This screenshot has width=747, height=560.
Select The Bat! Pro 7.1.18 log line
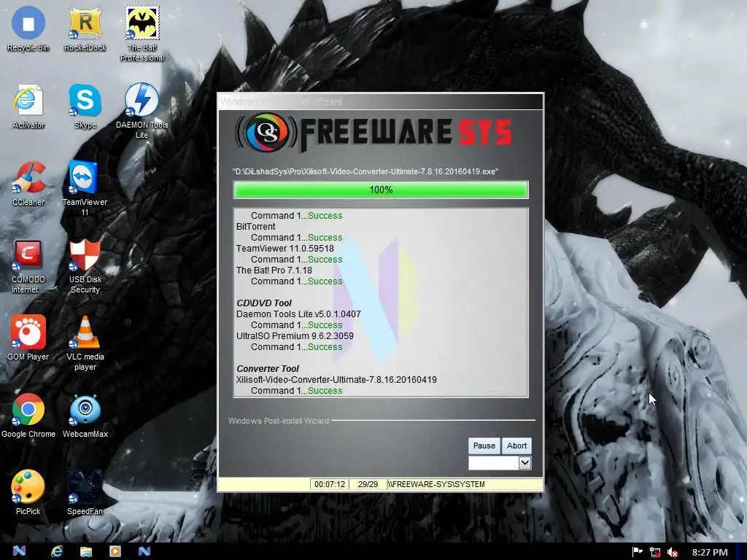pyautogui.click(x=274, y=271)
